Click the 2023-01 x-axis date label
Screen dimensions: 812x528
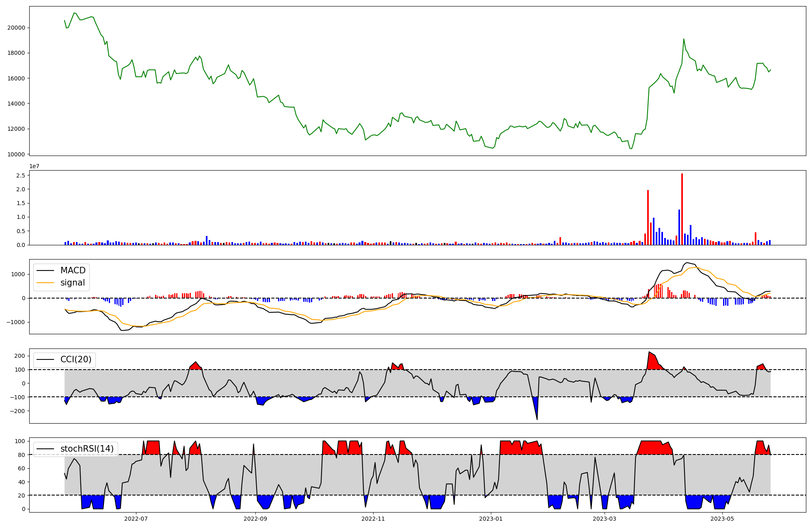pos(491,519)
